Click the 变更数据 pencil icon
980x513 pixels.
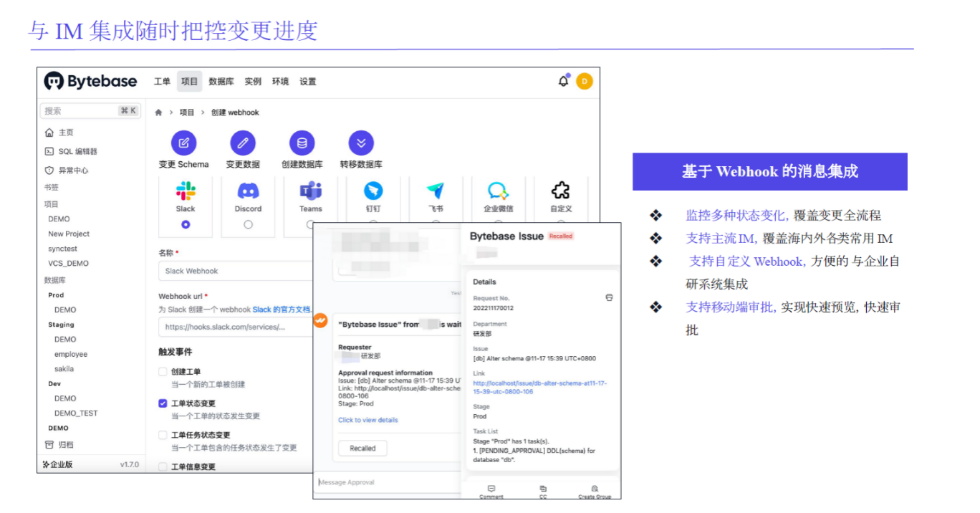coord(243,143)
